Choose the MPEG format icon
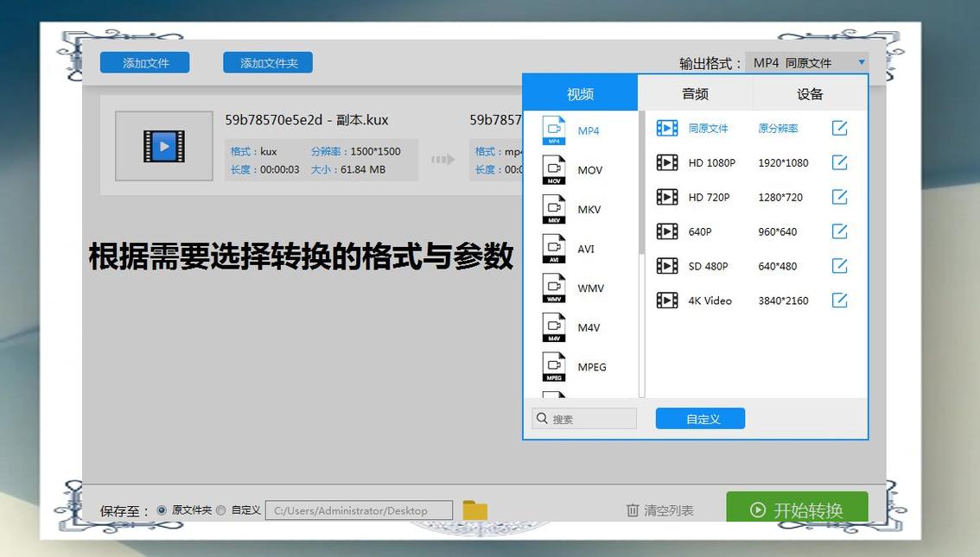 pyautogui.click(x=553, y=366)
